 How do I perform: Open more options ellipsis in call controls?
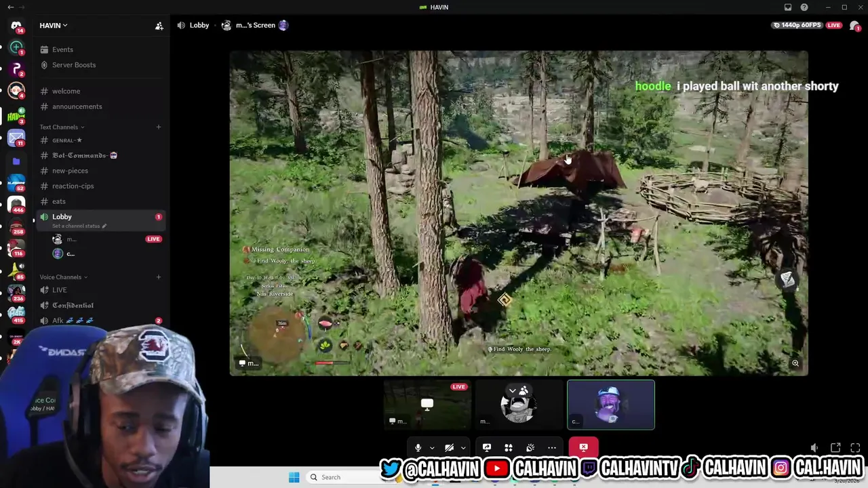tap(552, 447)
